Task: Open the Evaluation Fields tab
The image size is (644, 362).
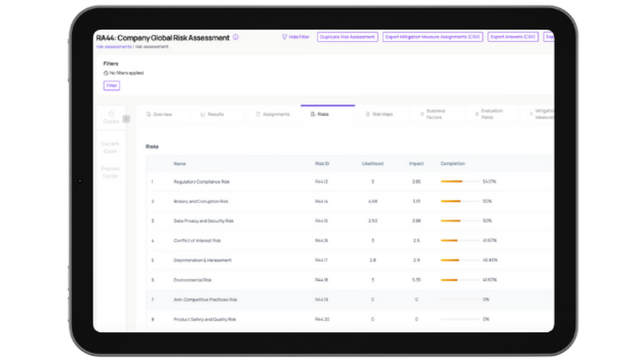Action: (x=492, y=114)
